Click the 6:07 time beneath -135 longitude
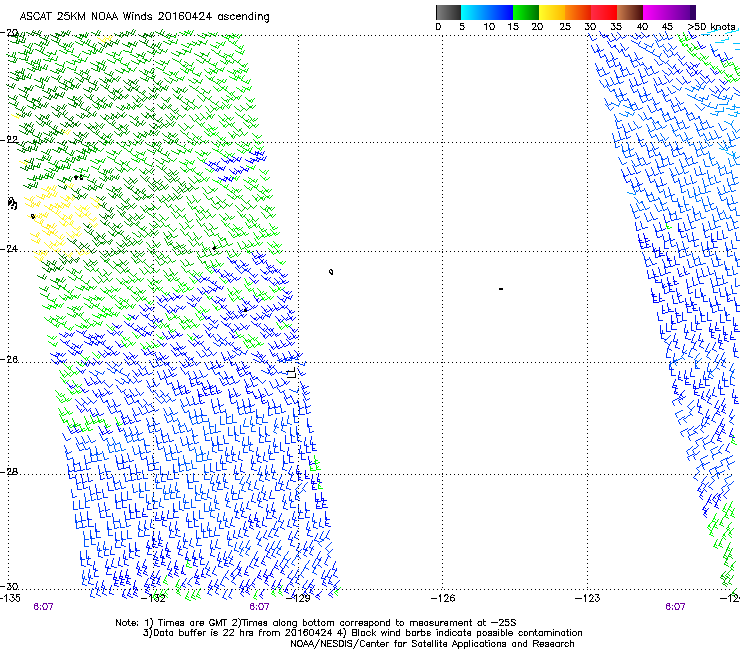The image size is (740, 650). 43,607
